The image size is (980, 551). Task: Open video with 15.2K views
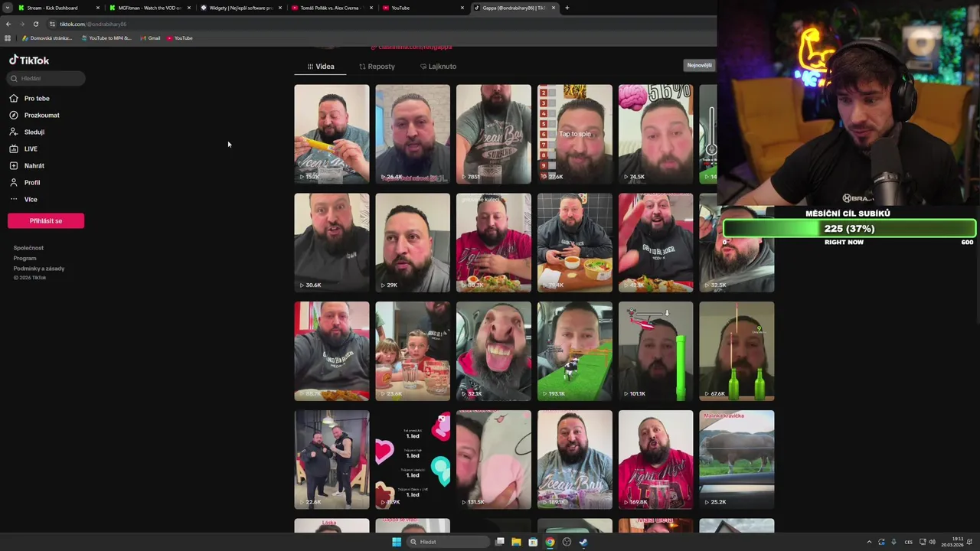coord(332,134)
